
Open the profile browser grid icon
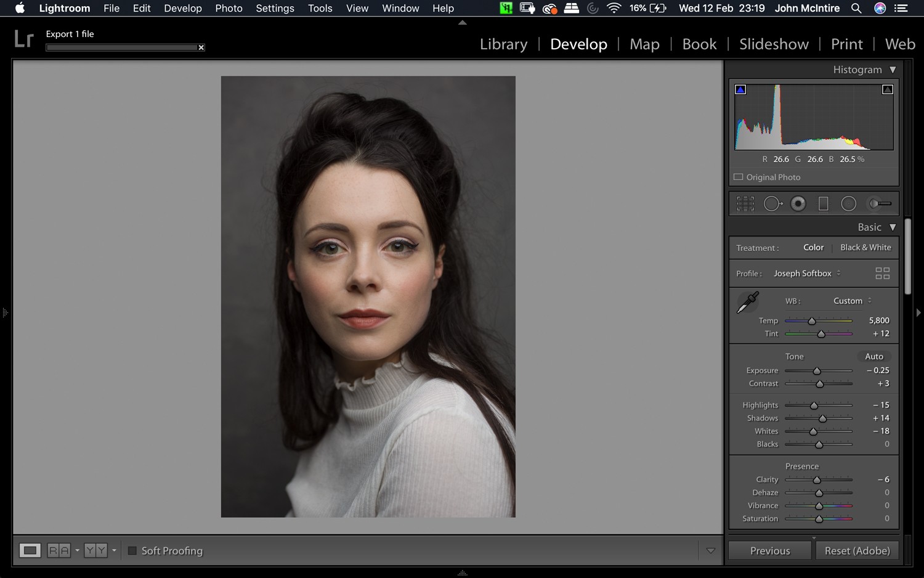pyautogui.click(x=883, y=272)
